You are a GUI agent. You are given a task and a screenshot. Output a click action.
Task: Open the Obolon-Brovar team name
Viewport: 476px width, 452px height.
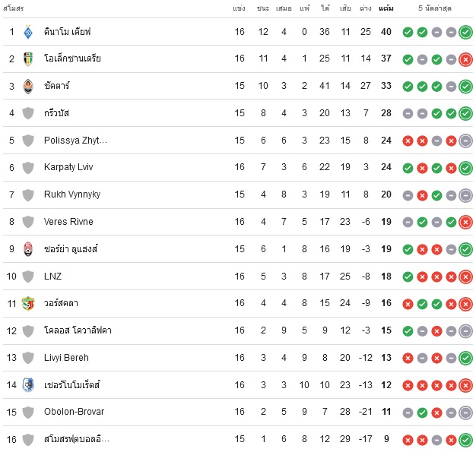(x=74, y=412)
